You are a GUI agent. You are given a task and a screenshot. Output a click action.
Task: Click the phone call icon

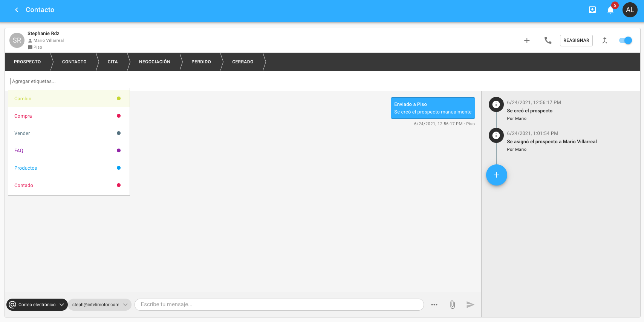tap(548, 40)
